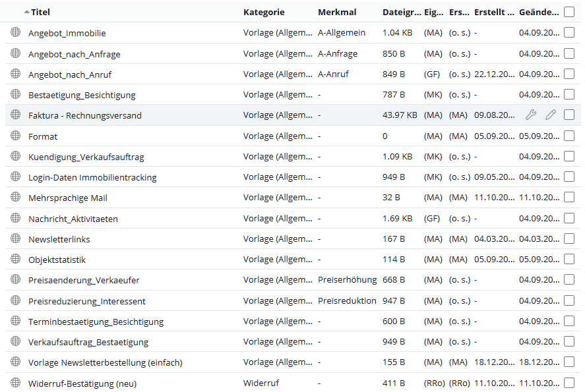The width and height of the screenshot is (585, 392).
Task: Sort by the Ers... column header
Action: pos(459,12)
